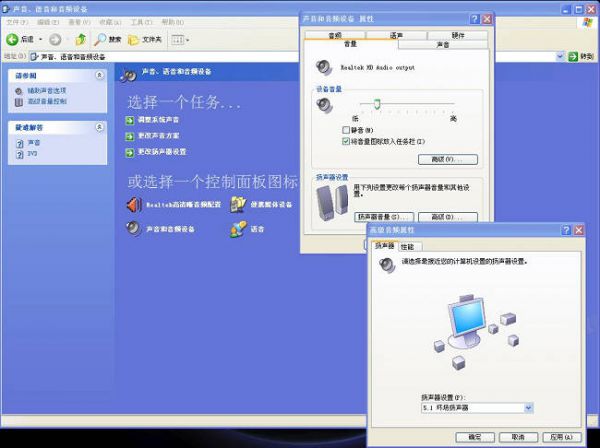
Task: Collapse the 请参阅 side panel
Action: pyautogui.click(x=99, y=75)
